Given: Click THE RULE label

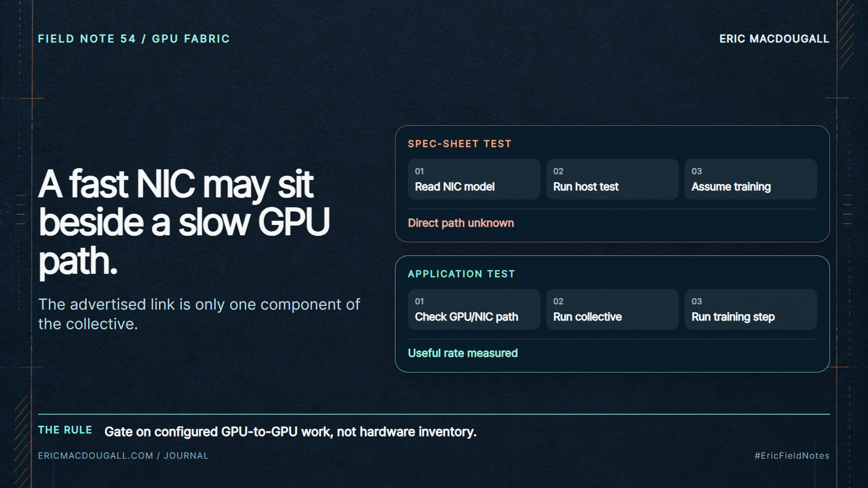Looking at the screenshot, I should (x=65, y=430).
